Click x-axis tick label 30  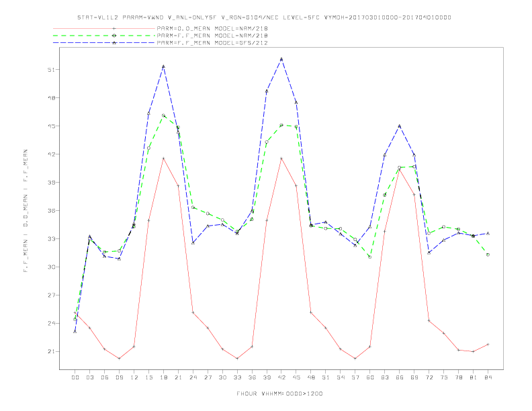[222, 377]
